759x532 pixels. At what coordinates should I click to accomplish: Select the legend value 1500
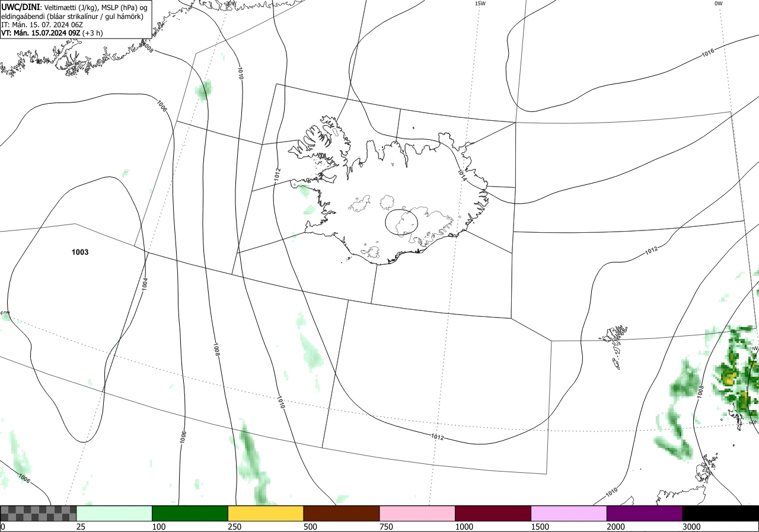click(540, 527)
